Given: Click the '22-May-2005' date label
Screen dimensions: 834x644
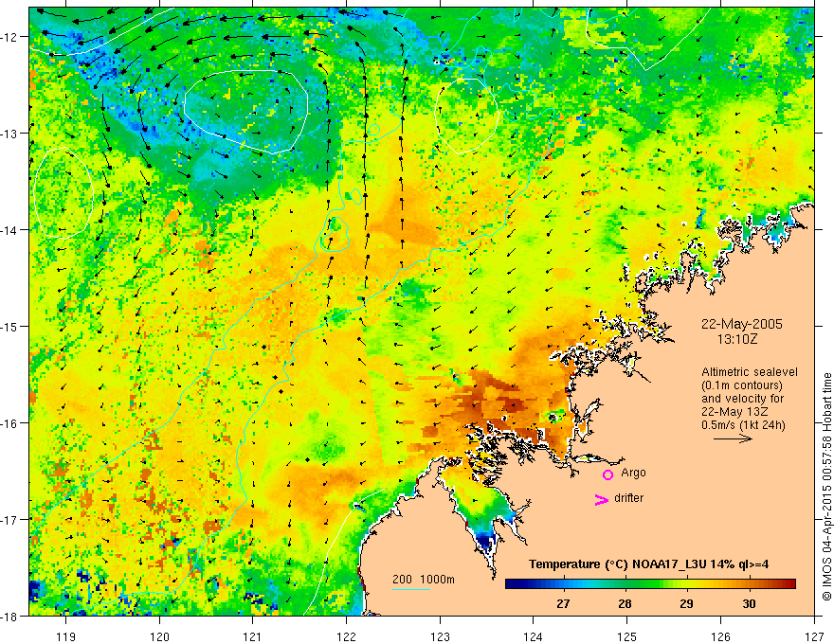Looking at the screenshot, I should [x=741, y=324].
